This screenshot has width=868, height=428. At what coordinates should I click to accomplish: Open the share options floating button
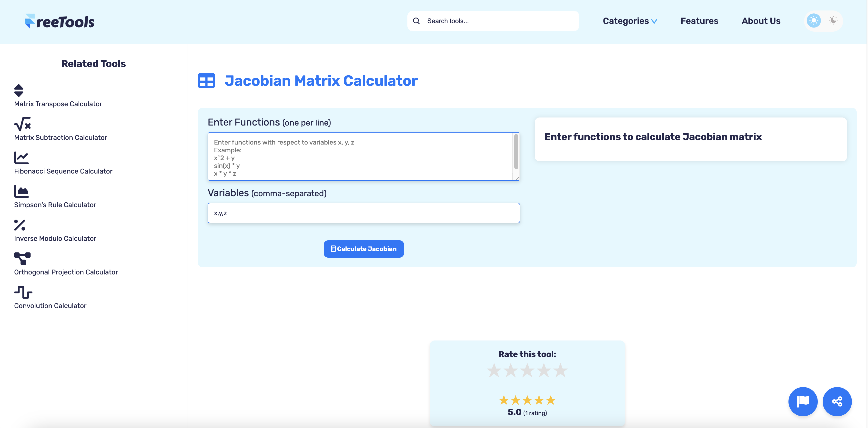[x=837, y=401]
